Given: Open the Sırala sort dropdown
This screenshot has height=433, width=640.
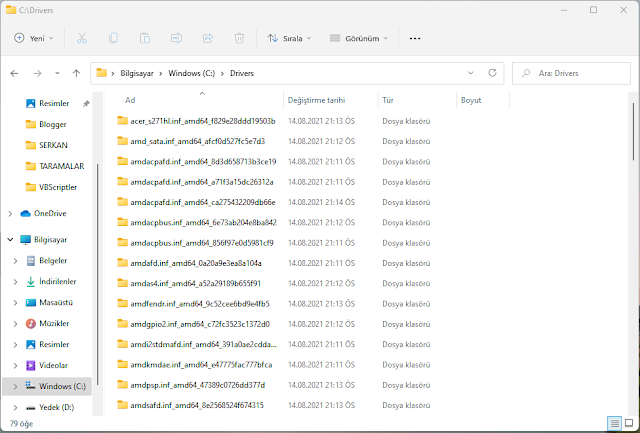Looking at the screenshot, I should click(x=289, y=38).
